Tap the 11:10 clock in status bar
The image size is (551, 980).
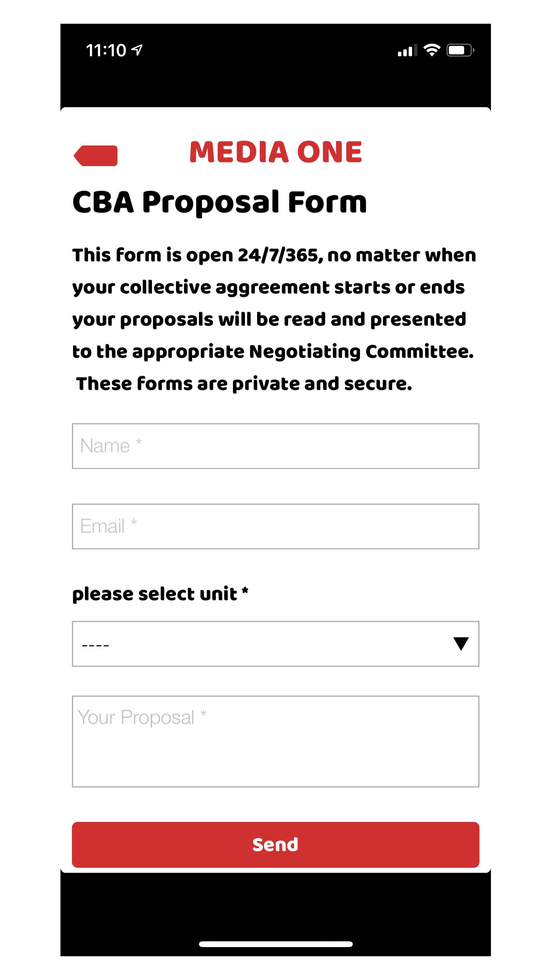[106, 50]
